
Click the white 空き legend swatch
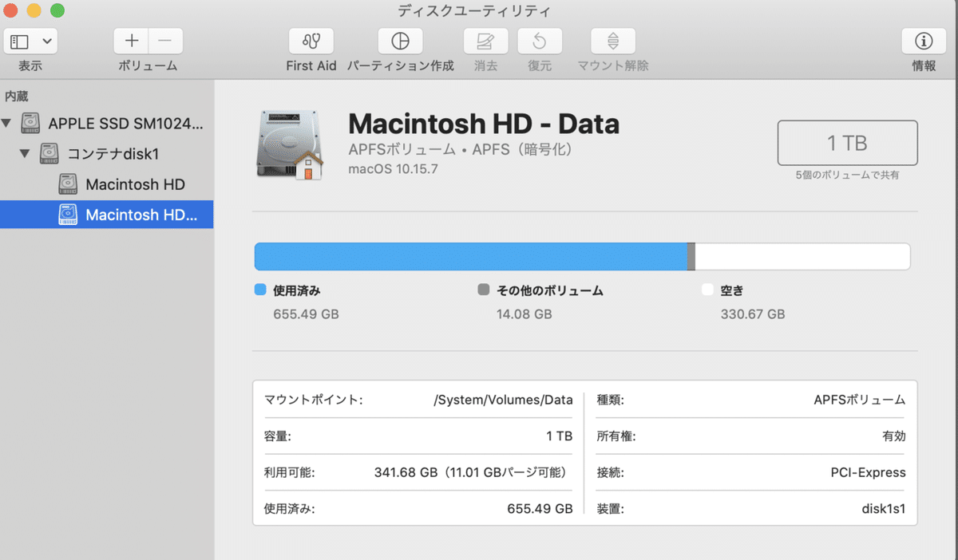707,290
